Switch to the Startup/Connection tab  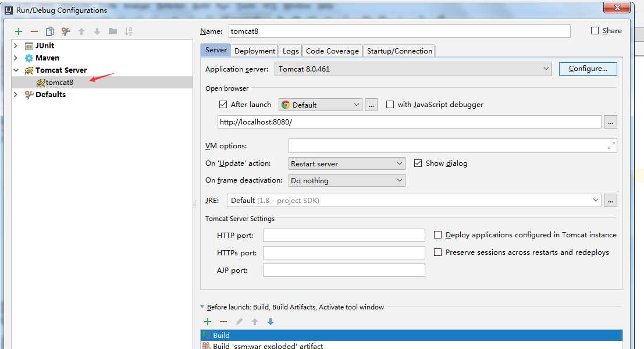[399, 51]
